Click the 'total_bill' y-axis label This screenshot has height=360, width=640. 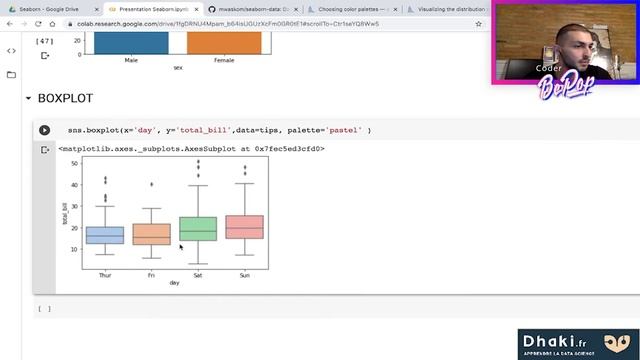[64, 213]
